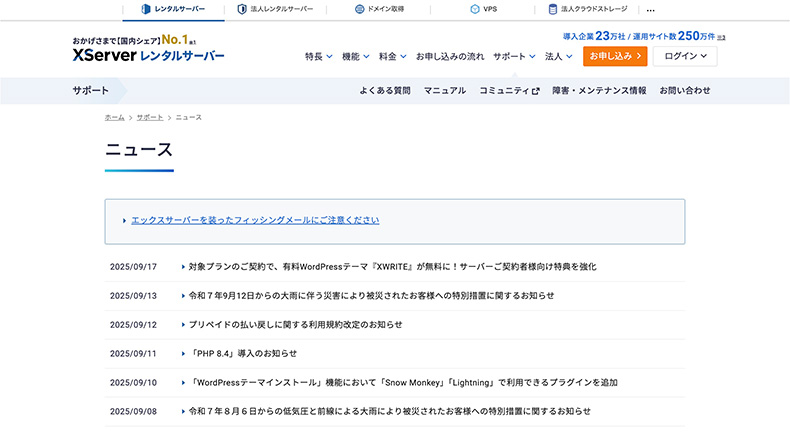Viewport: 790px width, 435px height.
Task: Expand the 特長 dropdown menu
Action: pos(318,57)
